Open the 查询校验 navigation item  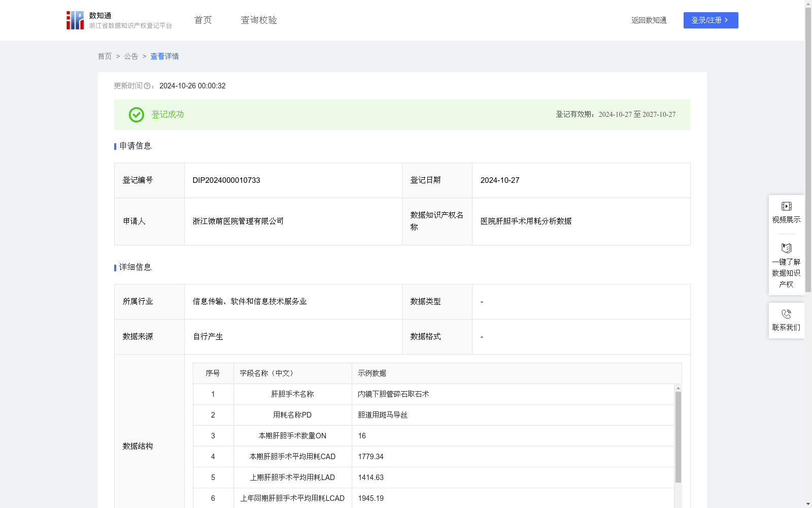point(259,20)
